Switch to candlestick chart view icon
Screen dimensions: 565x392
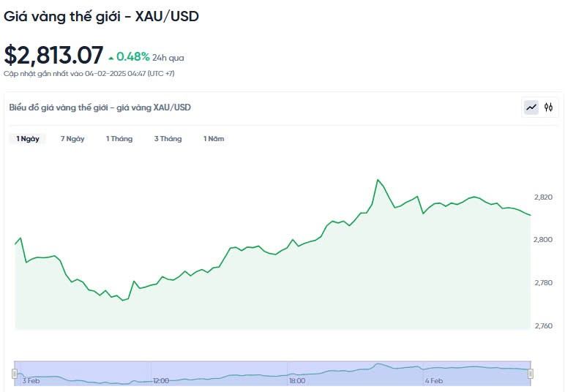click(548, 108)
